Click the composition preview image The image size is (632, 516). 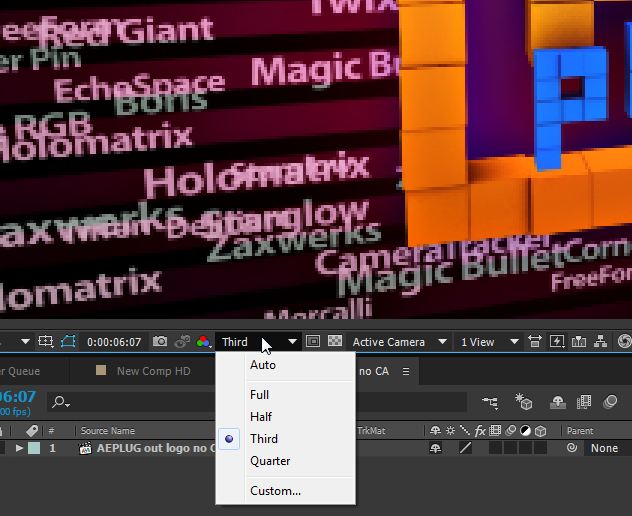coord(316,159)
